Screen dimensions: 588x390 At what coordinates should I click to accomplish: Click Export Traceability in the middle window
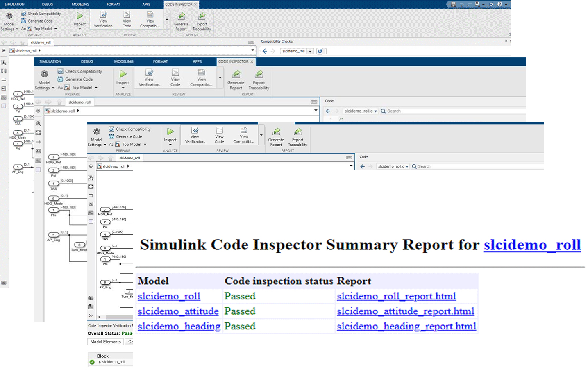point(259,80)
